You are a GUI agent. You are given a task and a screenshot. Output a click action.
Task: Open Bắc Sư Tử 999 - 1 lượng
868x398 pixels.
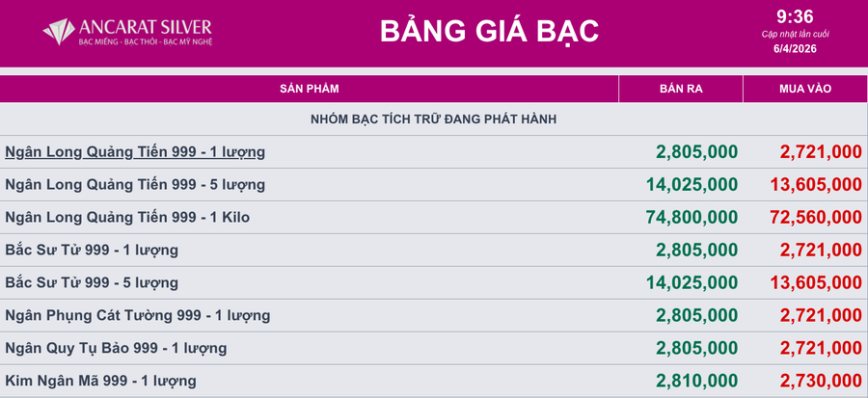click(x=92, y=250)
